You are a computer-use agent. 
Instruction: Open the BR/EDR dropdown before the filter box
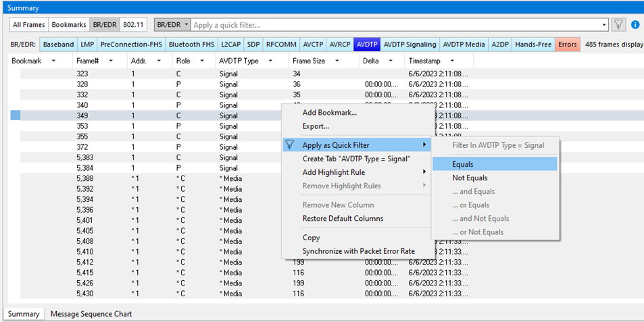[x=172, y=24]
